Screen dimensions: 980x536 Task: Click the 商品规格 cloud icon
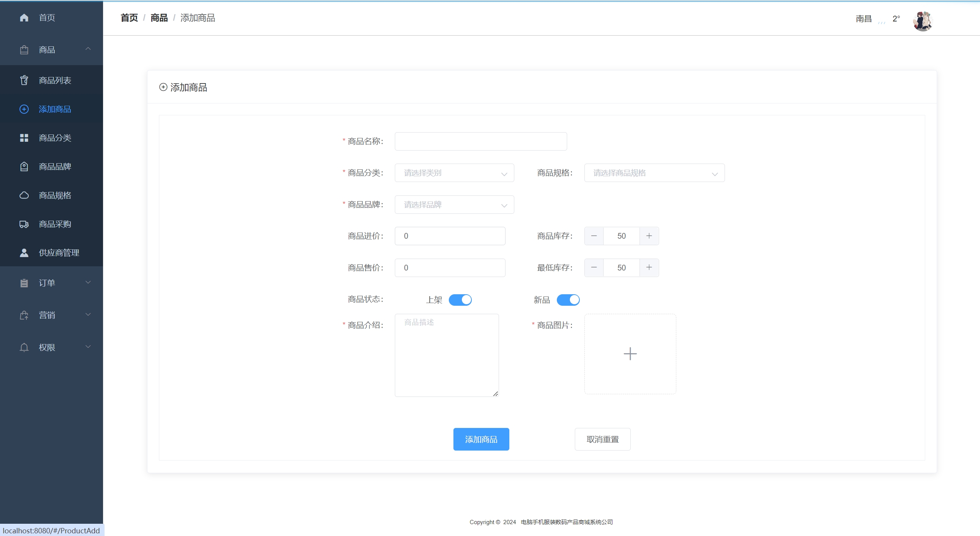pyautogui.click(x=24, y=195)
